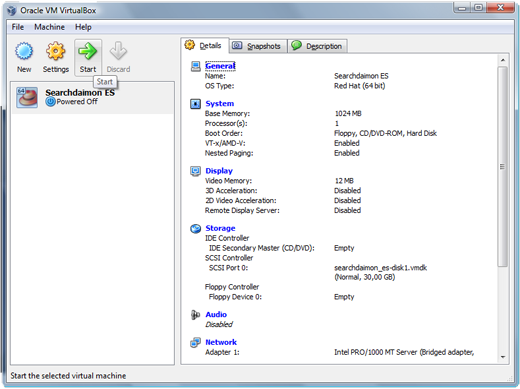Viewport: 520px width, 389px height.
Task: Open the Audio settings link
Action: (x=216, y=315)
